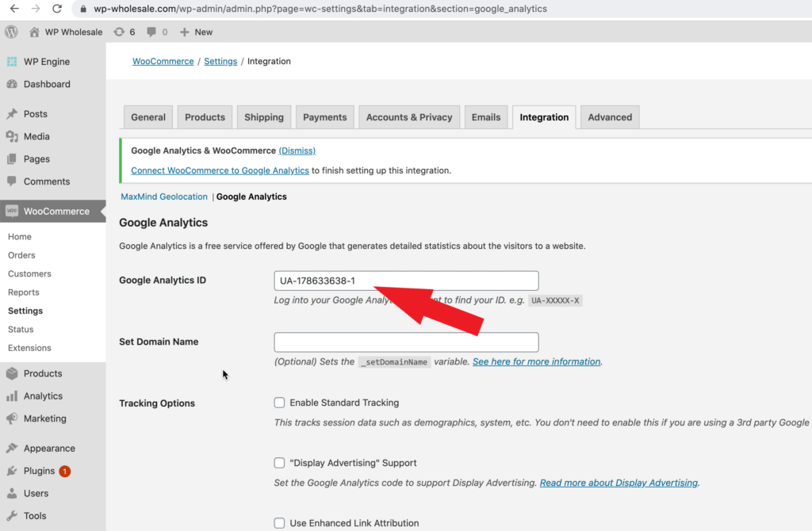Open WooCommerce Extensions submenu item

tap(29, 348)
